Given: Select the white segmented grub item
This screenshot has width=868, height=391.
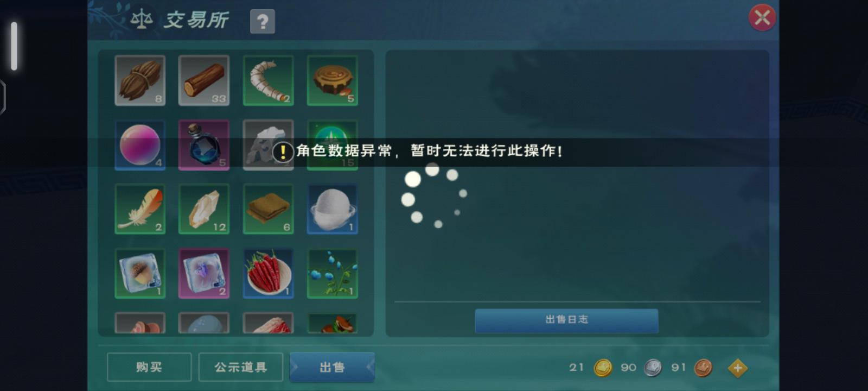Looking at the screenshot, I should (269, 80).
